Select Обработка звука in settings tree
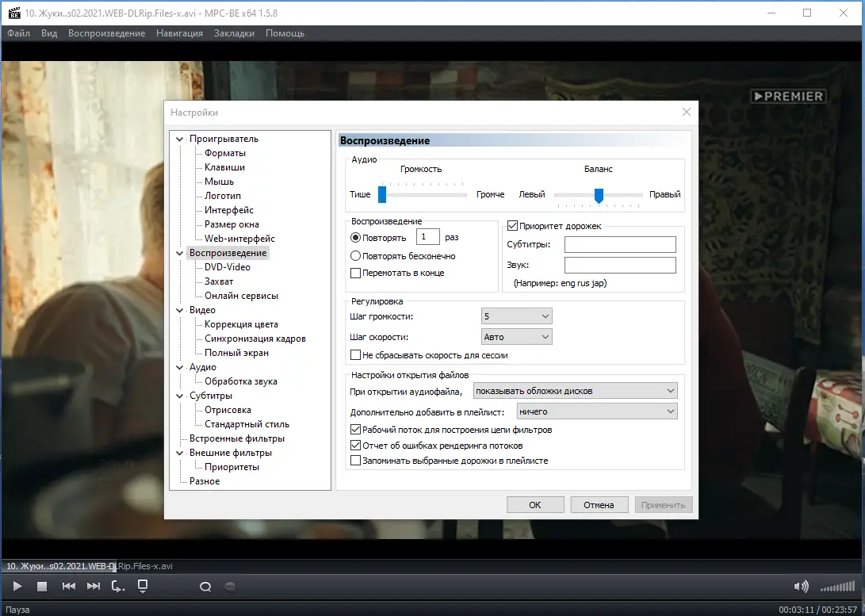 (x=240, y=381)
